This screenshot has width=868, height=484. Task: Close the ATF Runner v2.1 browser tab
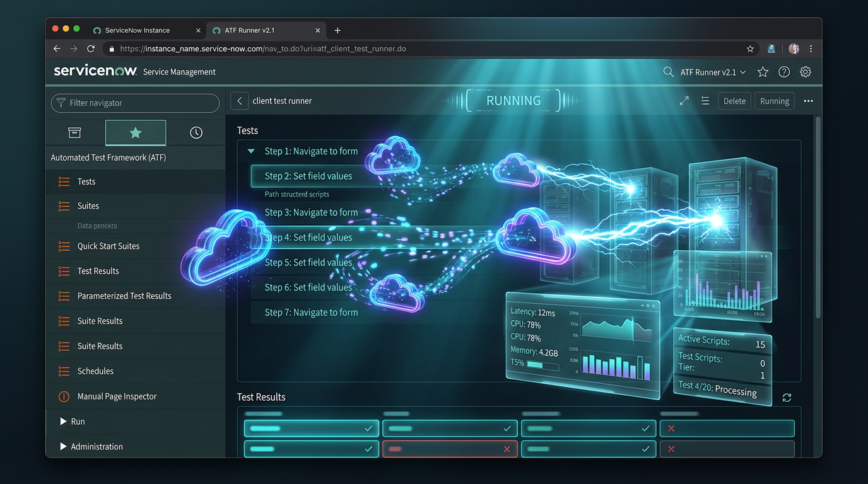pyautogui.click(x=318, y=30)
